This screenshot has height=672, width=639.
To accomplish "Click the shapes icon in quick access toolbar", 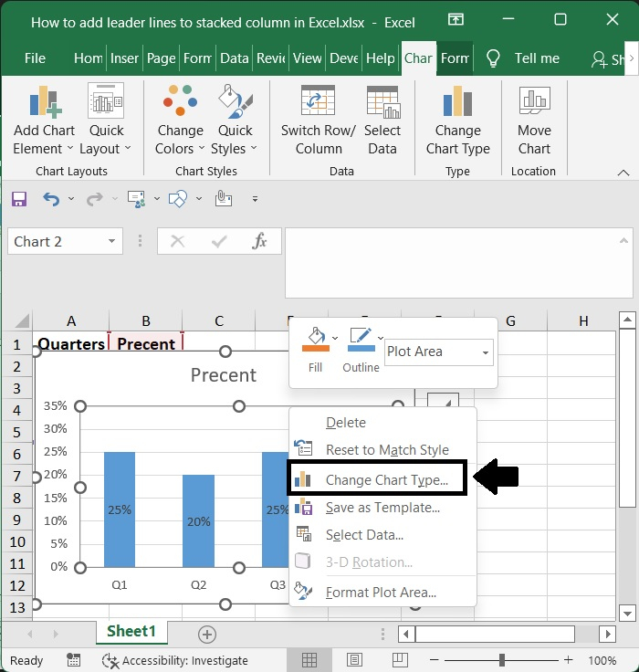I will click(x=178, y=199).
